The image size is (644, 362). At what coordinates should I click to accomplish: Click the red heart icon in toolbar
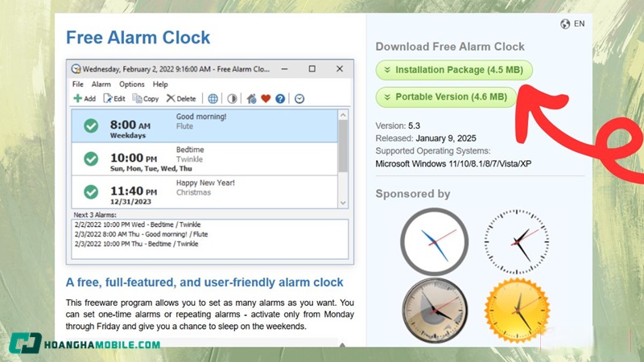tap(266, 99)
